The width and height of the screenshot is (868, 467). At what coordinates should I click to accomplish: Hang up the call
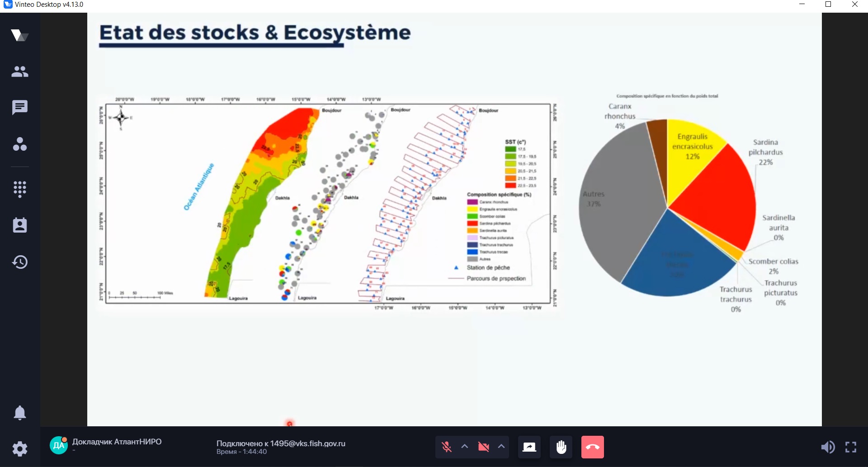(593, 447)
